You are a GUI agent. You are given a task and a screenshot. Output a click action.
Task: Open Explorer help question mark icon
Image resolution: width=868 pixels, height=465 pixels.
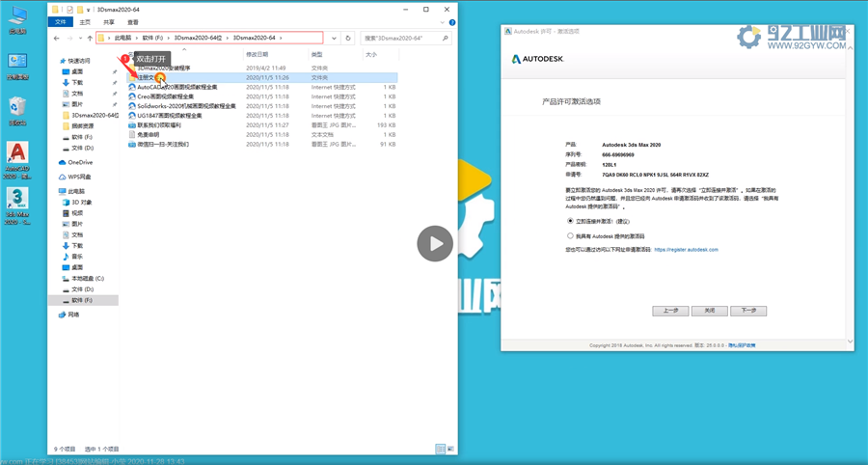451,23
